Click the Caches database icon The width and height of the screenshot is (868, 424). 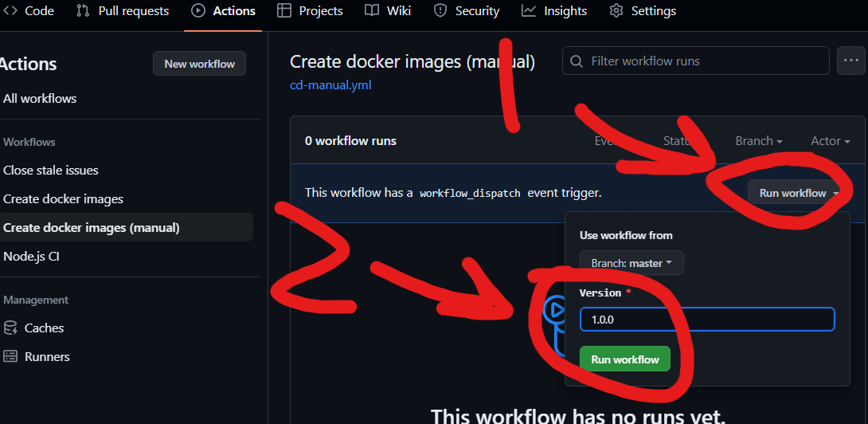coord(10,328)
